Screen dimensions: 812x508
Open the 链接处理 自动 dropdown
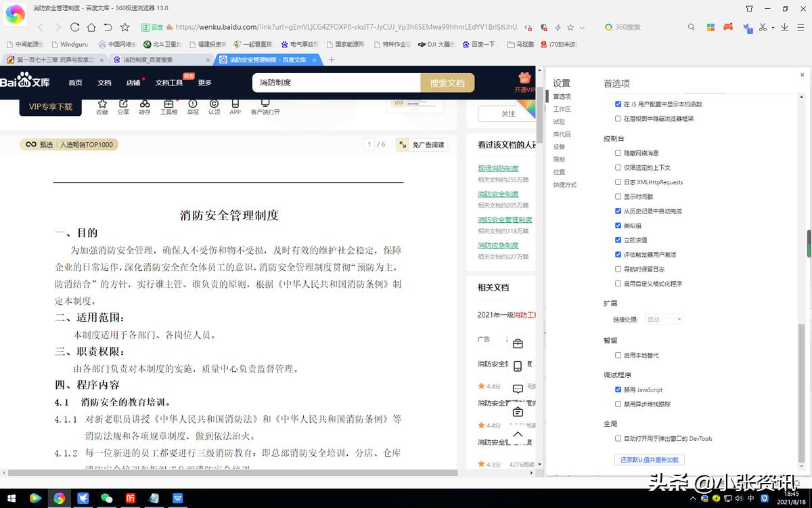click(662, 319)
